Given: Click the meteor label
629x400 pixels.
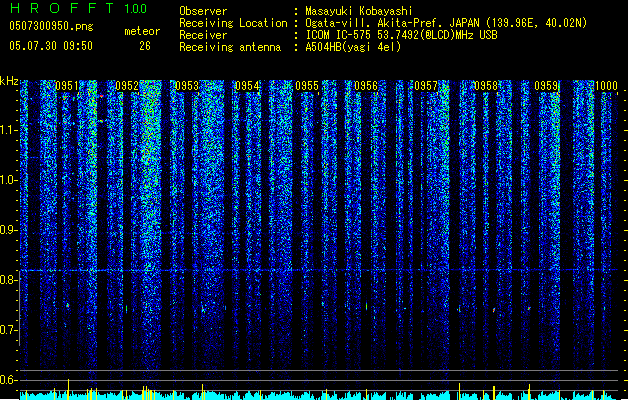Looking at the screenshot, I should (x=142, y=31).
